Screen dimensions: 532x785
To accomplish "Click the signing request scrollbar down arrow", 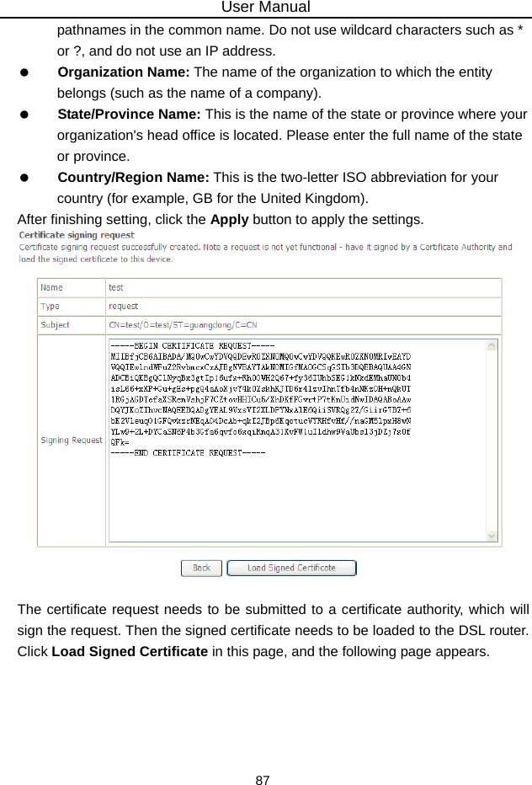I will coord(492,537).
